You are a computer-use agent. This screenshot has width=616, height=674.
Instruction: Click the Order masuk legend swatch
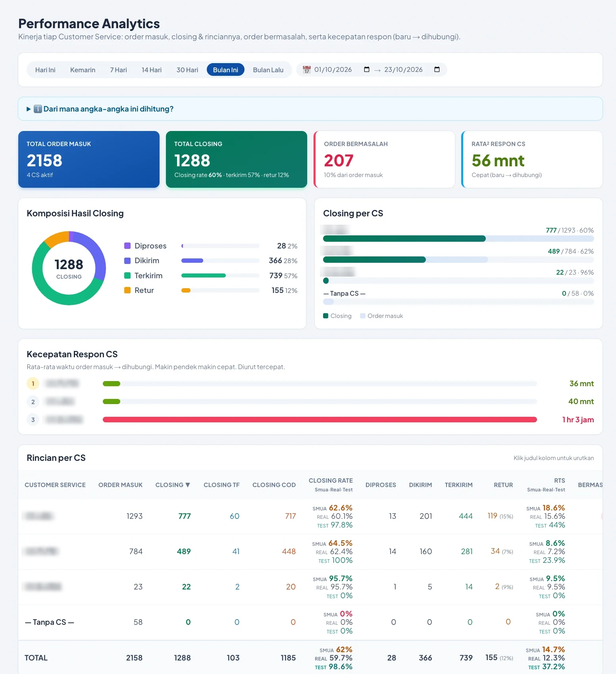click(362, 316)
